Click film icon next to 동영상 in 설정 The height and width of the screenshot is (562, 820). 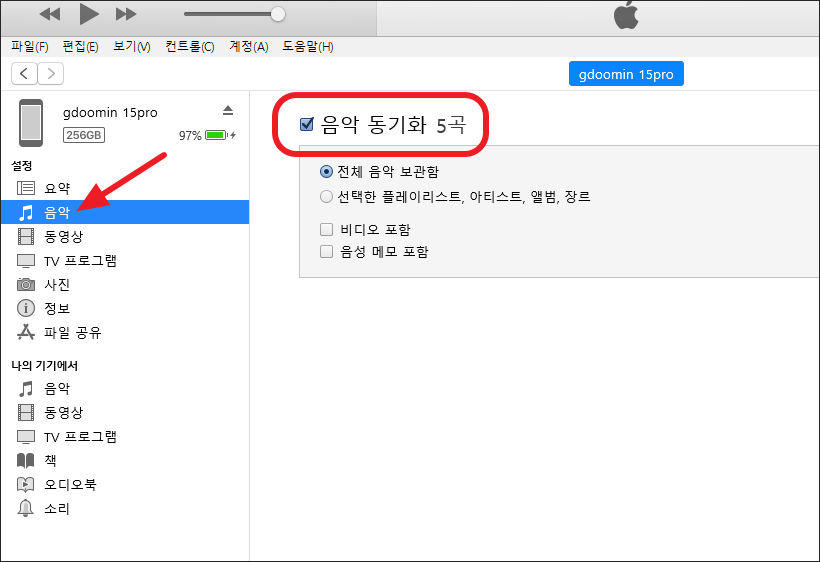(x=26, y=236)
